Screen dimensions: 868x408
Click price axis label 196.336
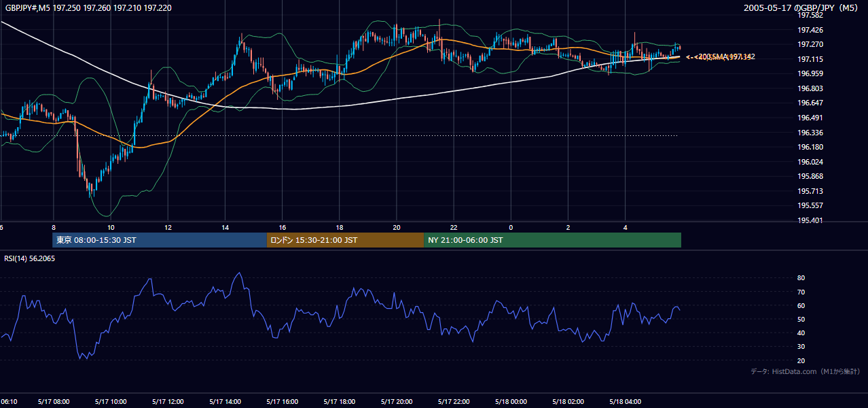[810, 133]
